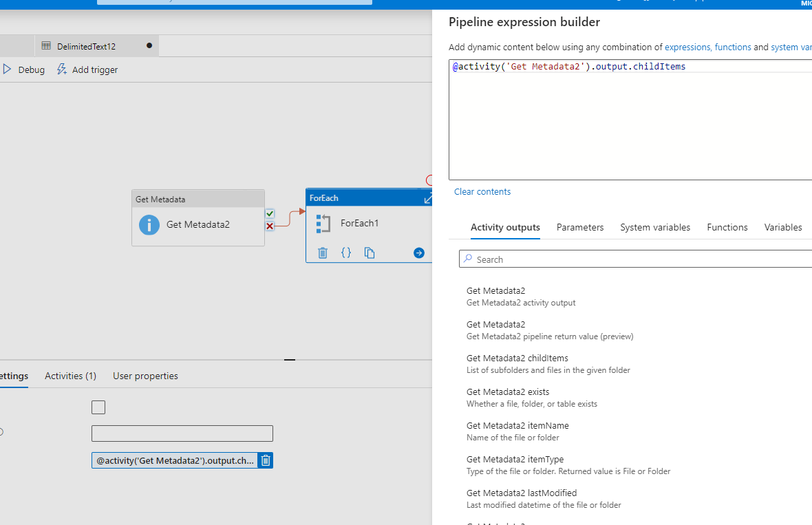Click the empty text field in ForEach settings

pyautogui.click(x=182, y=433)
